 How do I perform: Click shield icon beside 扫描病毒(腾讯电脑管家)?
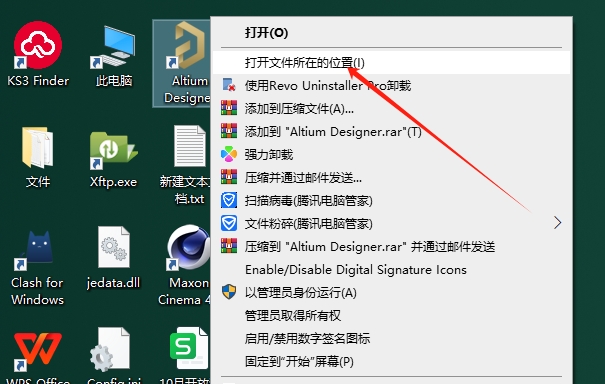click(229, 200)
